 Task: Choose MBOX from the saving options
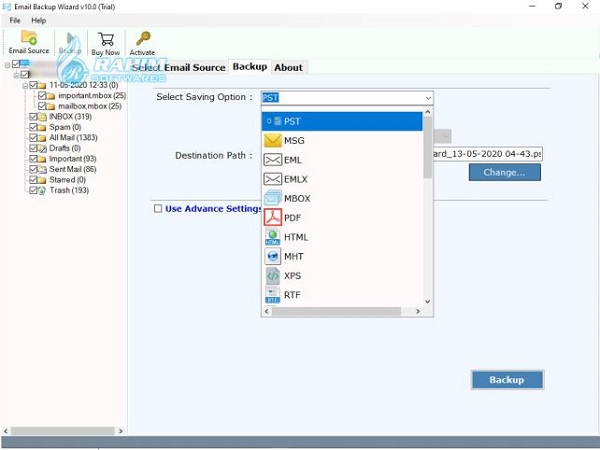[x=342, y=198]
